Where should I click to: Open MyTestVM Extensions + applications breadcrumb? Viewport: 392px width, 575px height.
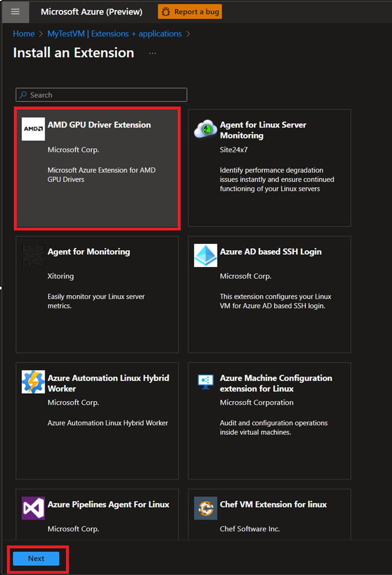click(115, 34)
